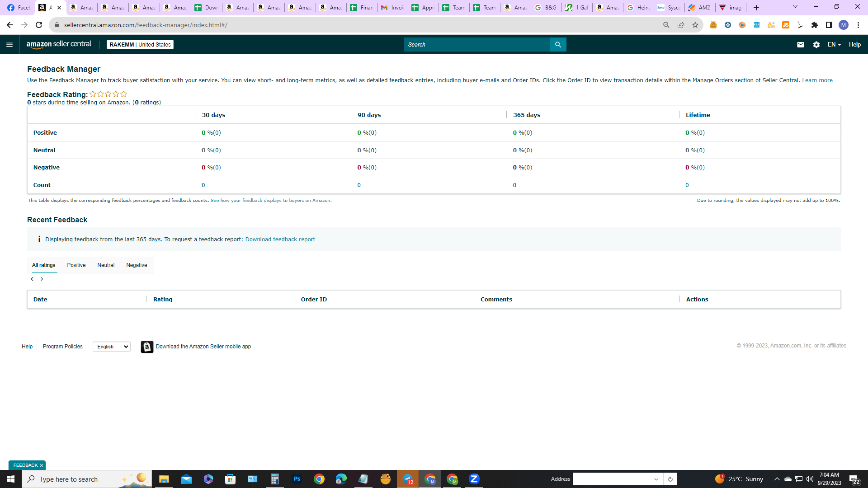Image resolution: width=868 pixels, height=488 pixels.
Task: Open the Chrome extensions puzzle icon
Action: 814,25
